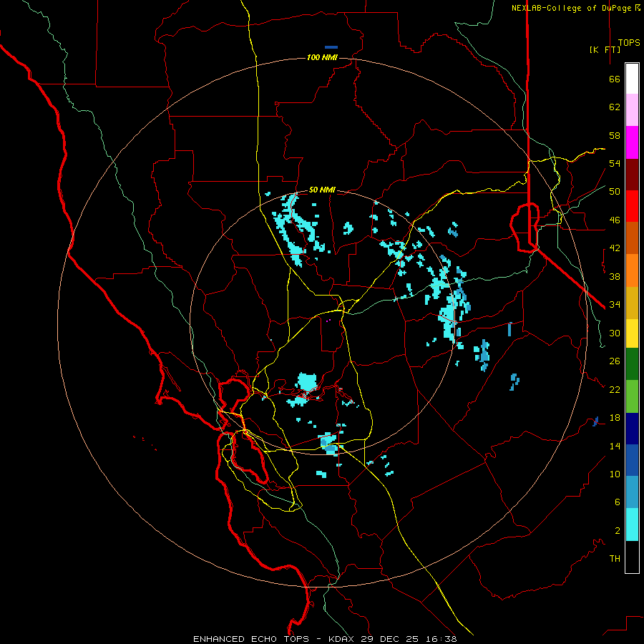Click the 100 NMI range ring label
Image resolution: width=644 pixels, height=644 pixels.
point(322,57)
